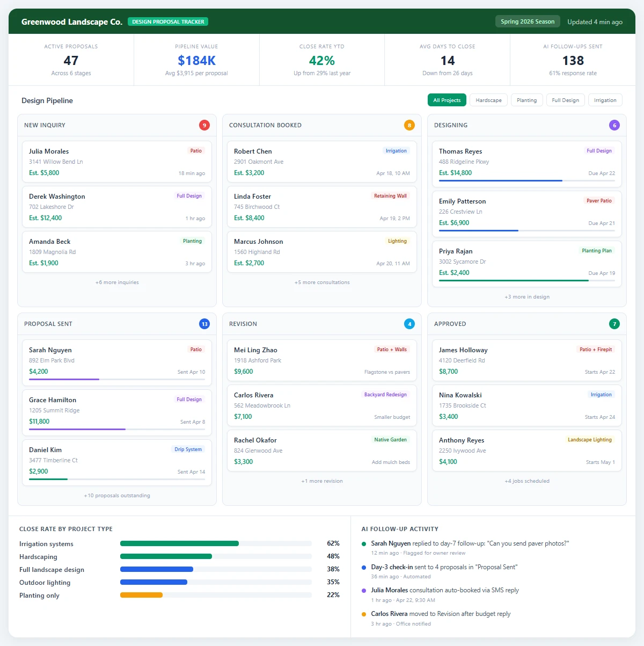Click the green dot beside Sarah Nguyen's follow-up
This screenshot has width=644, height=646.
(x=363, y=543)
